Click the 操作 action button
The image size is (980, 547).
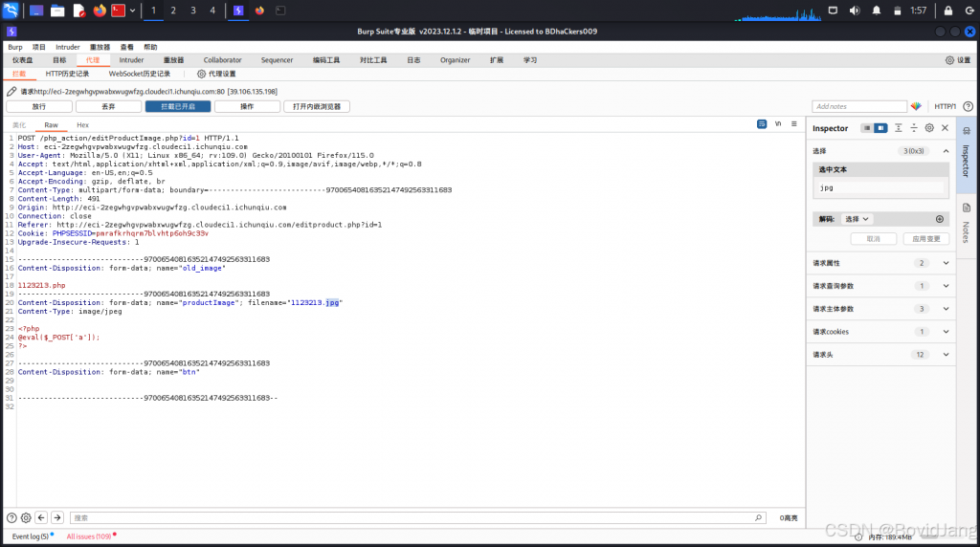pos(248,107)
